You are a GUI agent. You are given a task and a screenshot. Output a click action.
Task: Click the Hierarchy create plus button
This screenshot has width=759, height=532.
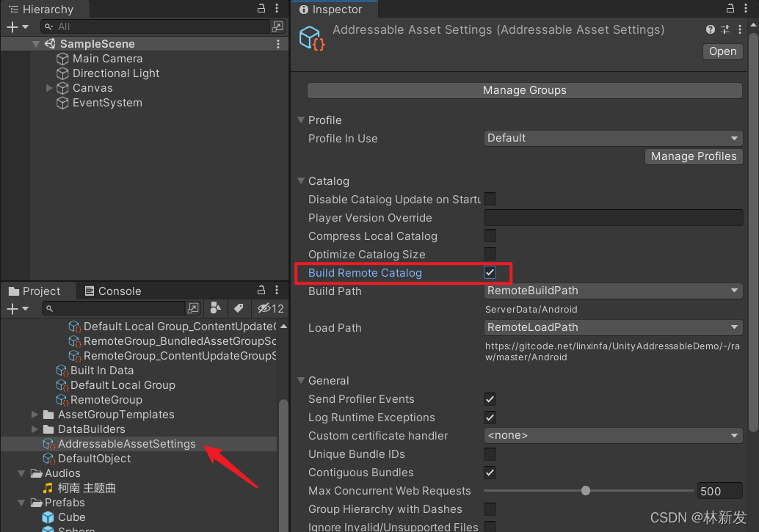(x=12, y=27)
